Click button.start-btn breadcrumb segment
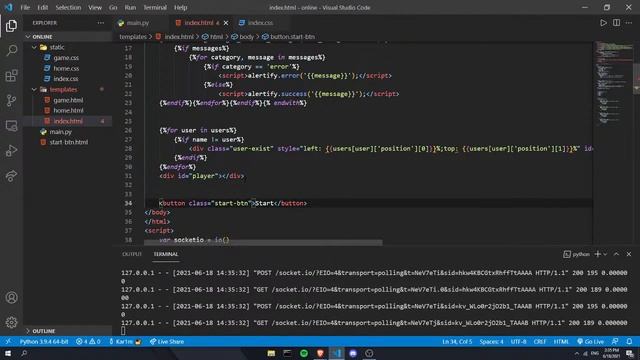640x360 pixels. click(289, 37)
